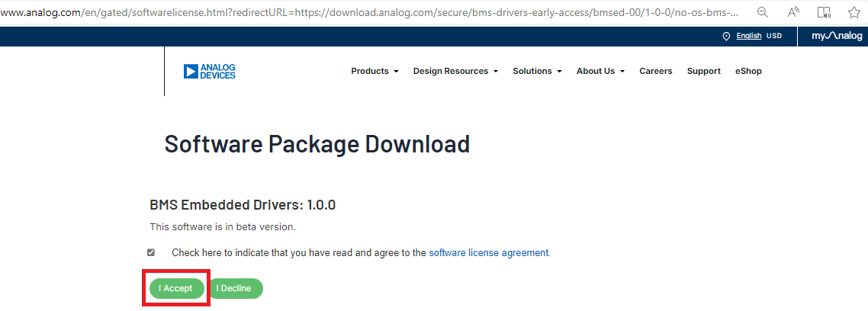Click the browser zoom magnifier icon

[x=763, y=12]
